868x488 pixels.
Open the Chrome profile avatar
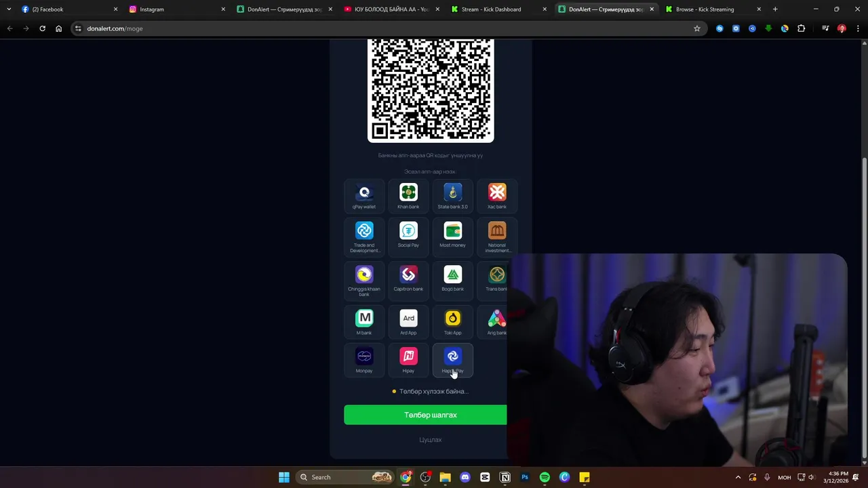pos(842,28)
